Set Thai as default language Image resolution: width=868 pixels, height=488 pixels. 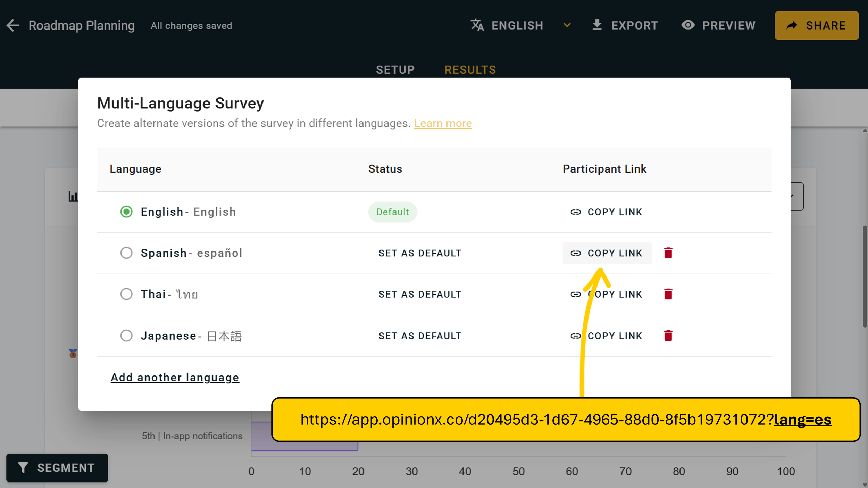pos(420,294)
